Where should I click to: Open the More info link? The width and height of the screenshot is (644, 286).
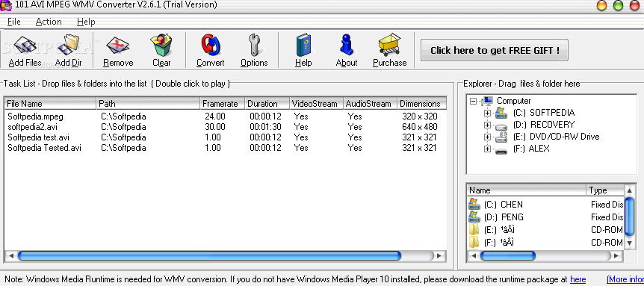(625, 279)
